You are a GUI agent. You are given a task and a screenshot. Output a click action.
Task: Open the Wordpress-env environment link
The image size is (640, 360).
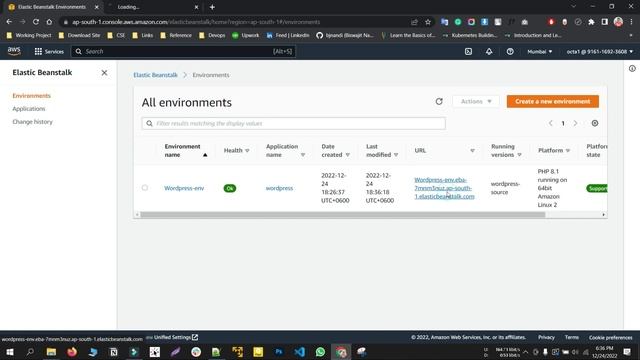click(184, 188)
